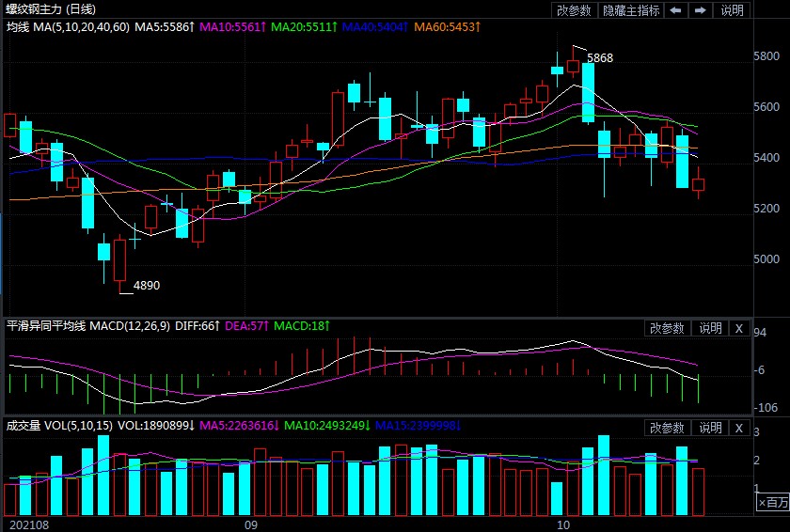This screenshot has height=532, width=790.
Task: Open 改参数 for the main MA chart
Action: (x=575, y=10)
